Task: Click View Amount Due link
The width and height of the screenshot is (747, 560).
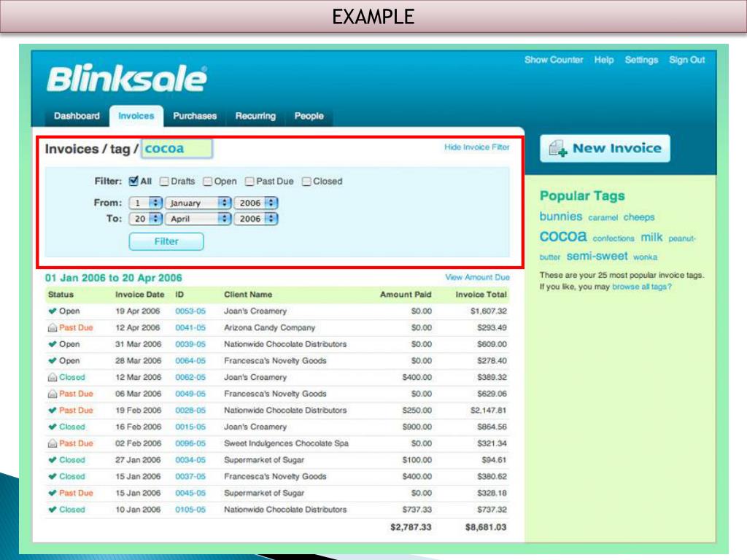Action: pyautogui.click(x=477, y=277)
